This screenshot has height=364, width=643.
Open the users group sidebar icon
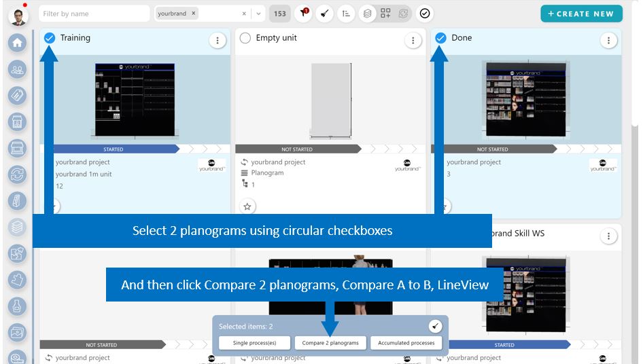point(17,69)
